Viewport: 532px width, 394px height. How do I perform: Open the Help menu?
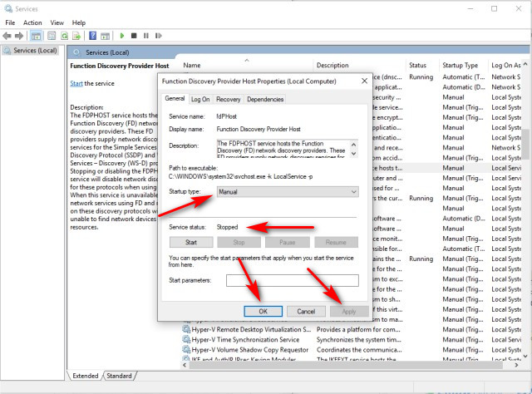point(79,22)
